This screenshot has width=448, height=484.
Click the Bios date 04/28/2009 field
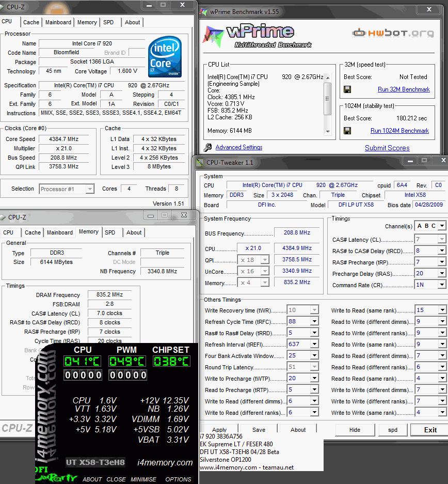pyautogui.click(x=428, y=205)
